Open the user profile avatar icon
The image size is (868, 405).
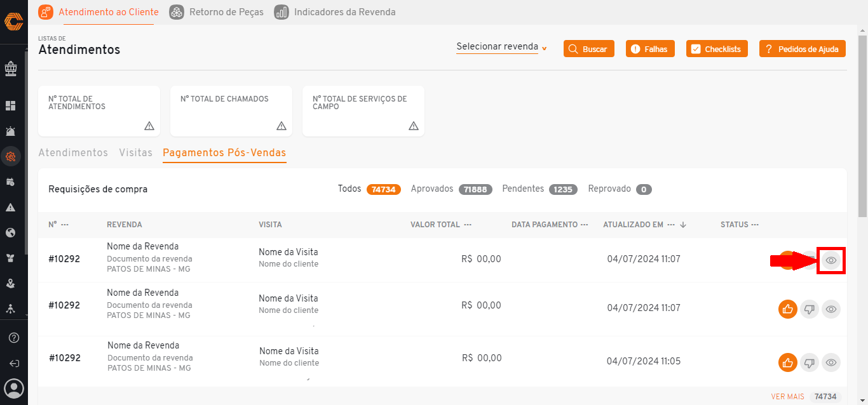[x=14, y=388]
